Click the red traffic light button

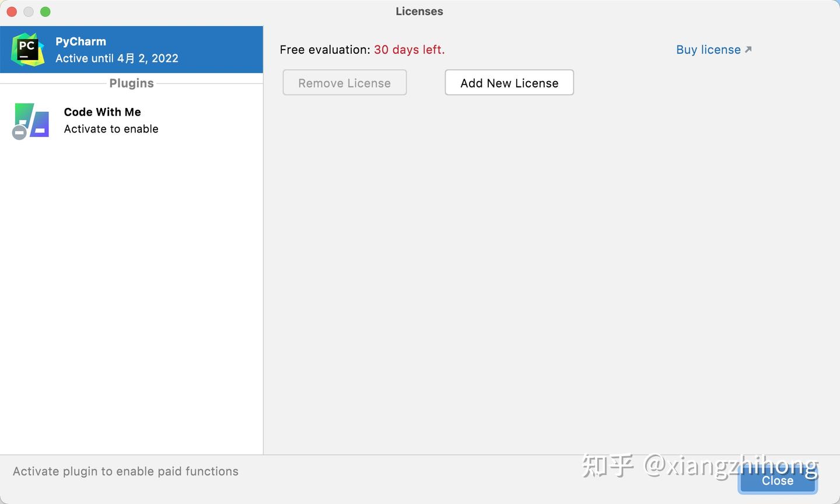click(x=12, y=11)
